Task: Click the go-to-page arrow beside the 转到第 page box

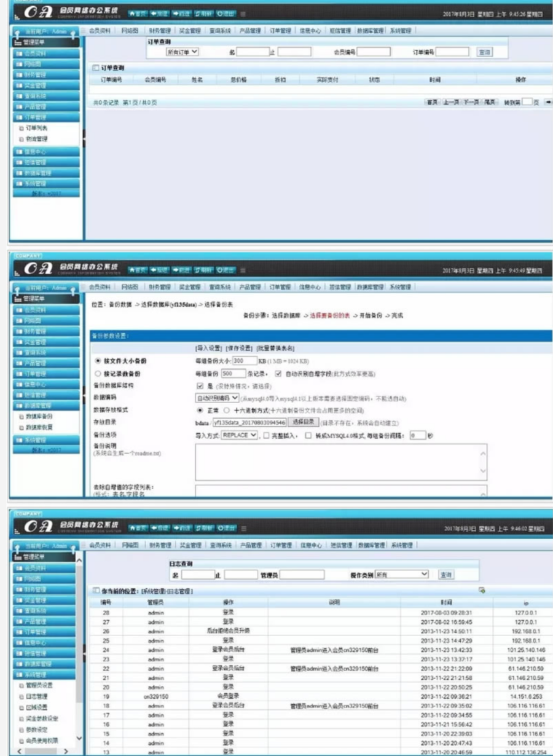Action: coord(548,102)
